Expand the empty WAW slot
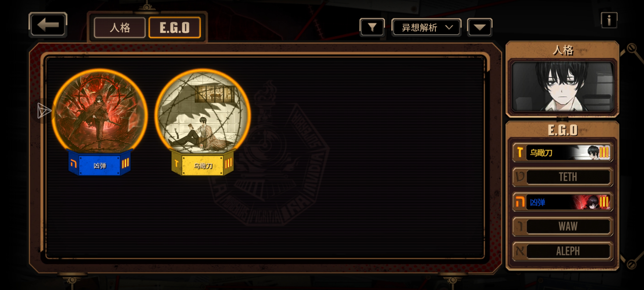This screenshot has height=290, width=644. (x=562, y=226)
